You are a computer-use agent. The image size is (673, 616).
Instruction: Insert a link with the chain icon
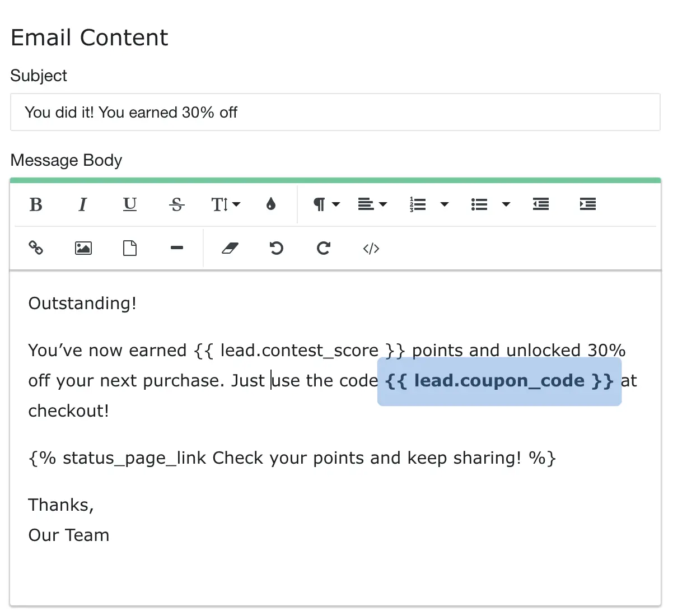(36, 248)
